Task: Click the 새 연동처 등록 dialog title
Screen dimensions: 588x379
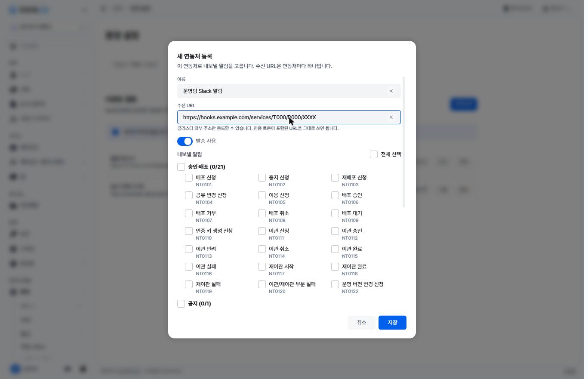Action: pos(194,56)
